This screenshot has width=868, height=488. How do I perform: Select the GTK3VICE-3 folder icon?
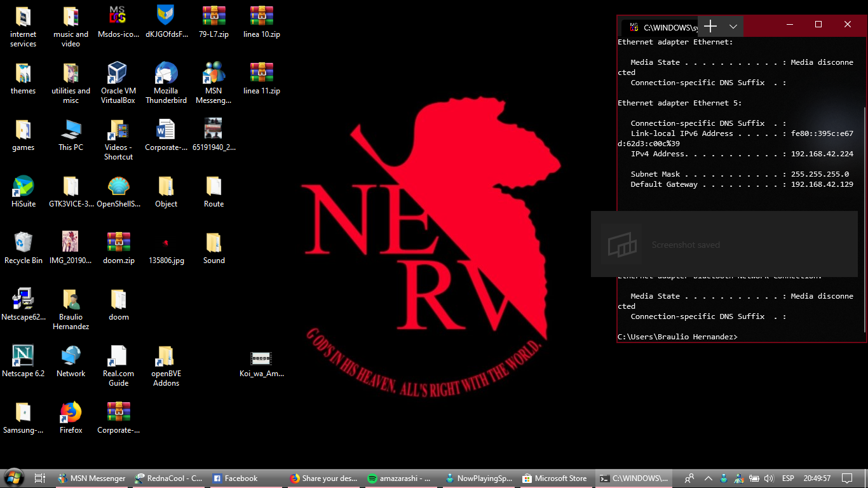(x=71, y=186)
